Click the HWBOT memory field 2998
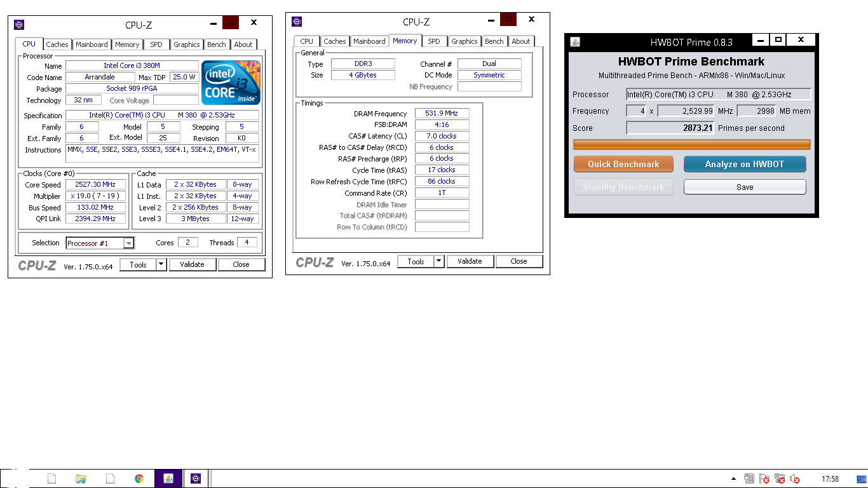Image resolution: width=868 pixels, height=488 pixels. pyautogui.click(x=756, y=111)
